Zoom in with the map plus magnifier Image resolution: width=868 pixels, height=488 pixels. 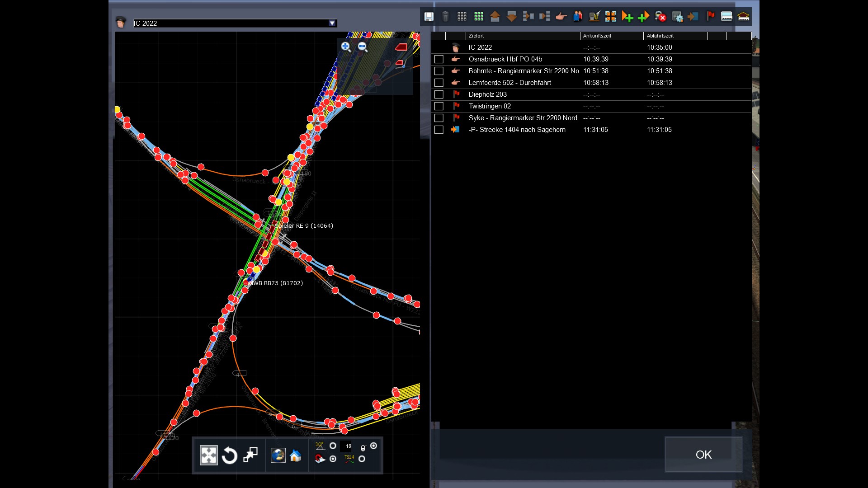point(346,47)
